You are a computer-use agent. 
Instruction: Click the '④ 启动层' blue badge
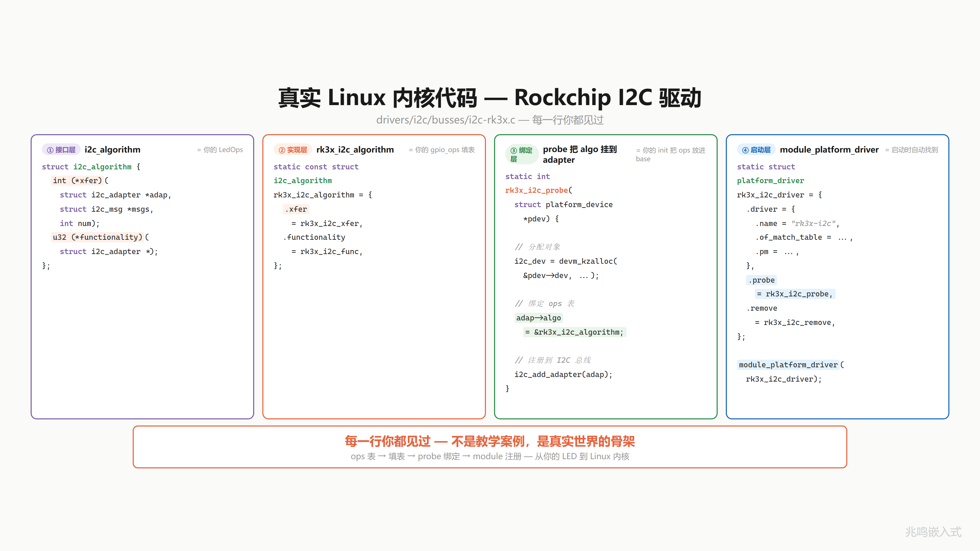(x=756, y=150)
